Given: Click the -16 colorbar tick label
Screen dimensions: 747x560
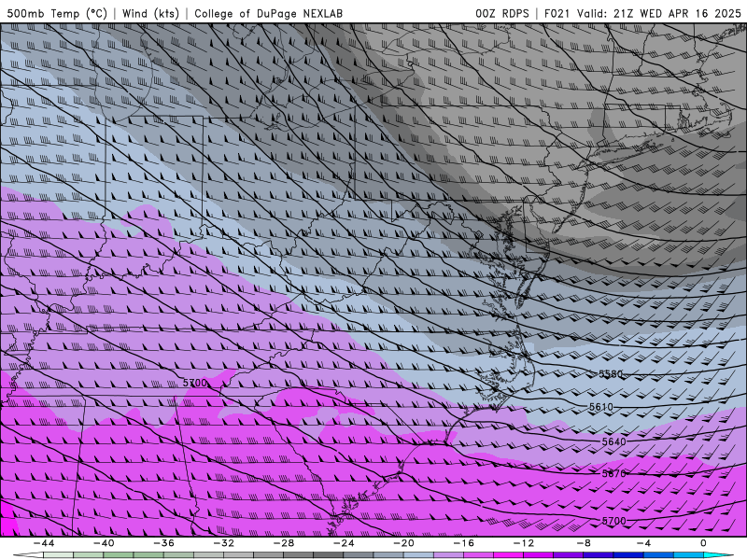Looking at the screenshot, I should [x=464, y=543].
